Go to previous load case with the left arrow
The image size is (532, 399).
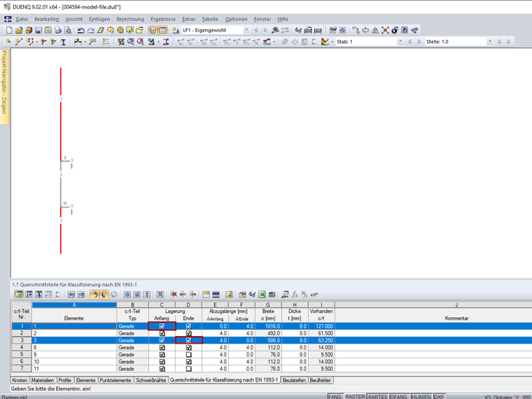[256, 30]
